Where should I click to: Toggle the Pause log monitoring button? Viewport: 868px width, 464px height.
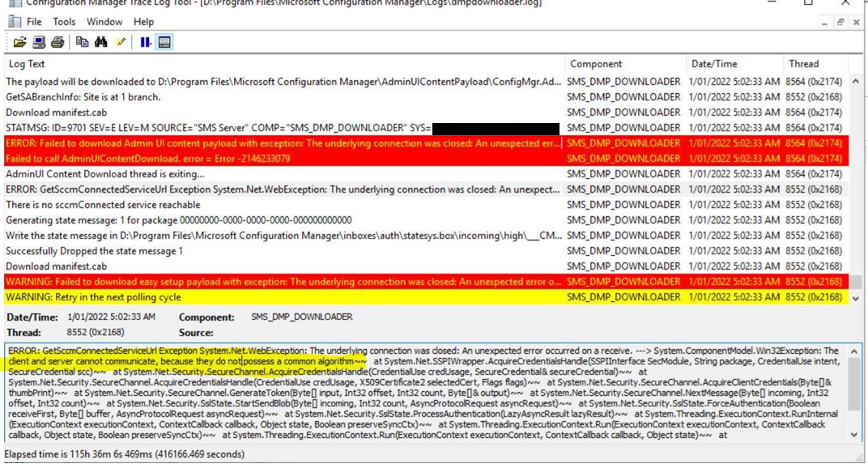point(146,42)
